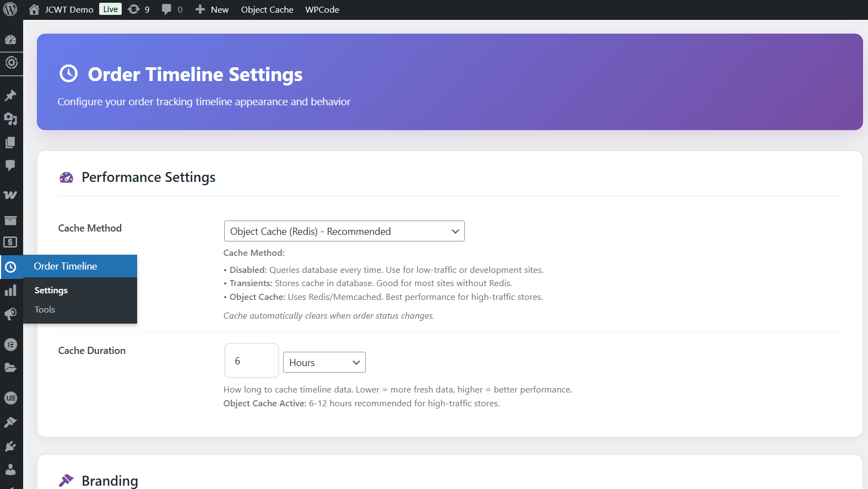This screenshot has height=489, width=868.
Task: Open the gear-ring settings icon in the sidebar
Action: coord(10,62)
